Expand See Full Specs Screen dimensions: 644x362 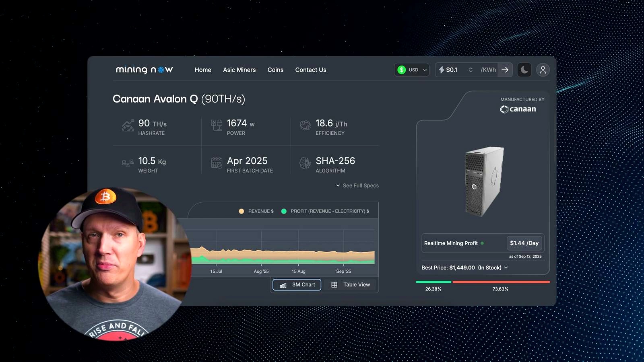357,185
